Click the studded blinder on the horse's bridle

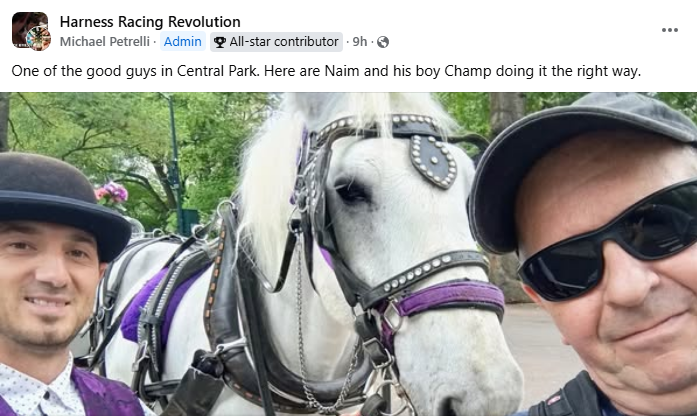tap(433, 161)
